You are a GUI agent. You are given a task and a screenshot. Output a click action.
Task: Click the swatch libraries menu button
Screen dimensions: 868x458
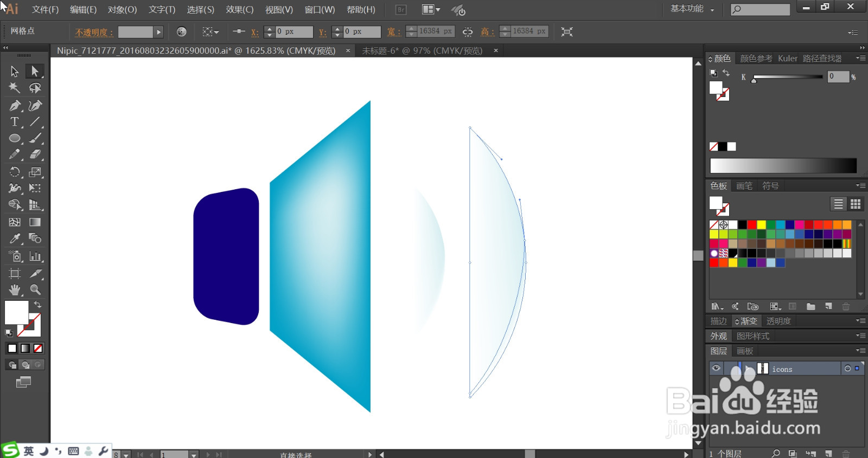(717, 306)
